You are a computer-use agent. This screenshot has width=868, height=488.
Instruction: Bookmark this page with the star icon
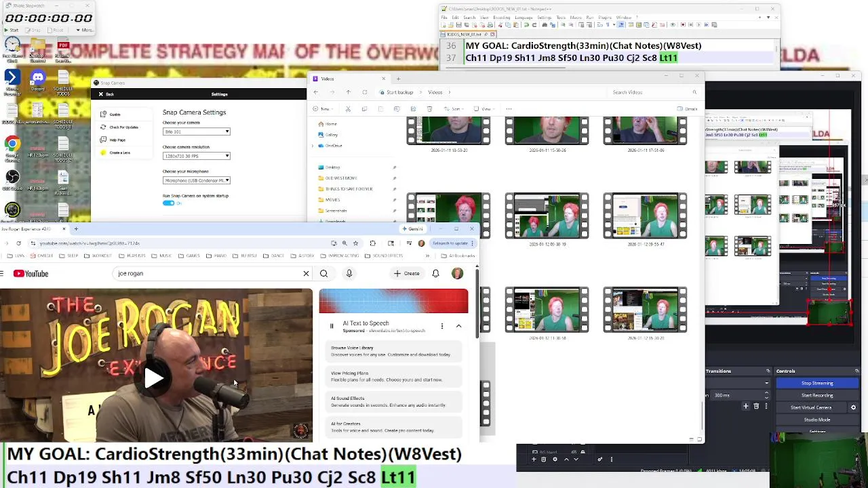click(355, 243)
